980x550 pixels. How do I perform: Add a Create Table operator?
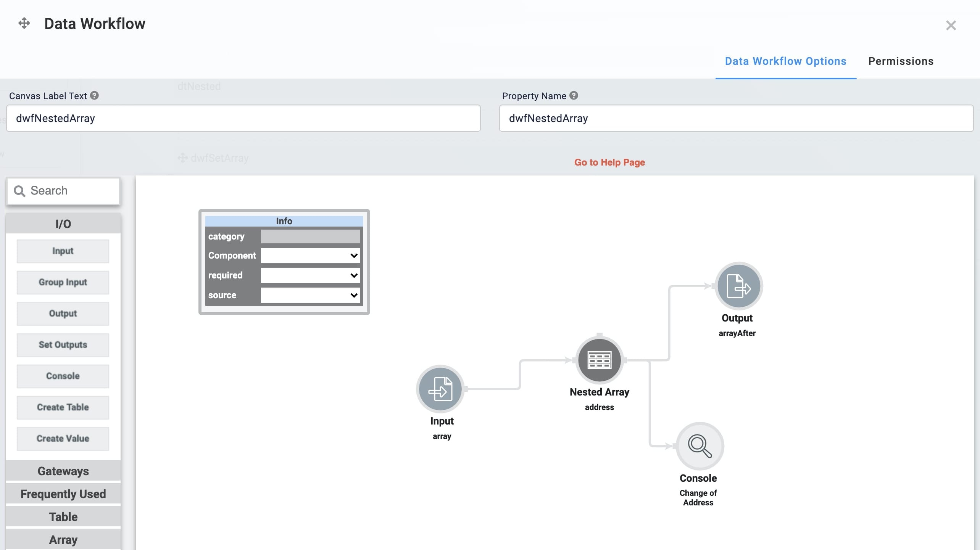(63, 407)
